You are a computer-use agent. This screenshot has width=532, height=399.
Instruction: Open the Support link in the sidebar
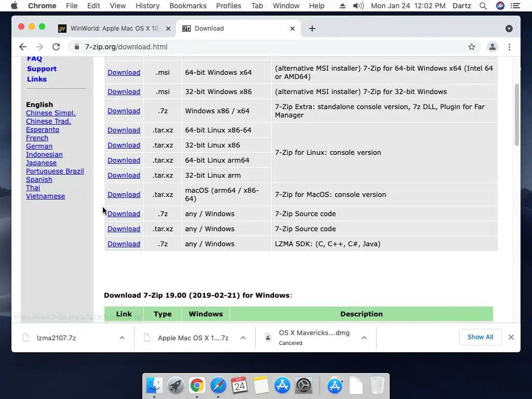point(42,69)
